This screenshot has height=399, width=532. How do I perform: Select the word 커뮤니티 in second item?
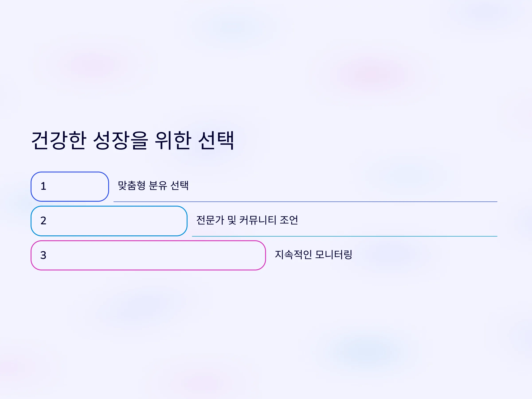coord(258,220)
